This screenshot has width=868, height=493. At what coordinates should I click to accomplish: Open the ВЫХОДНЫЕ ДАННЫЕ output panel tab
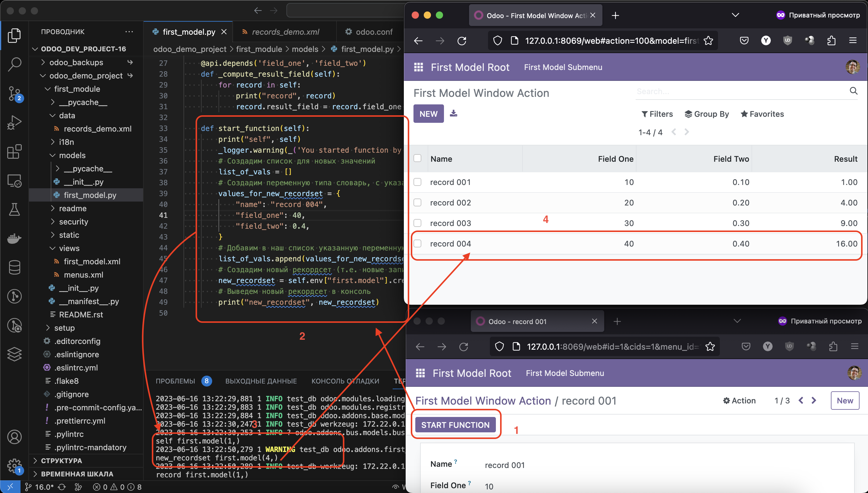point(261,381)
